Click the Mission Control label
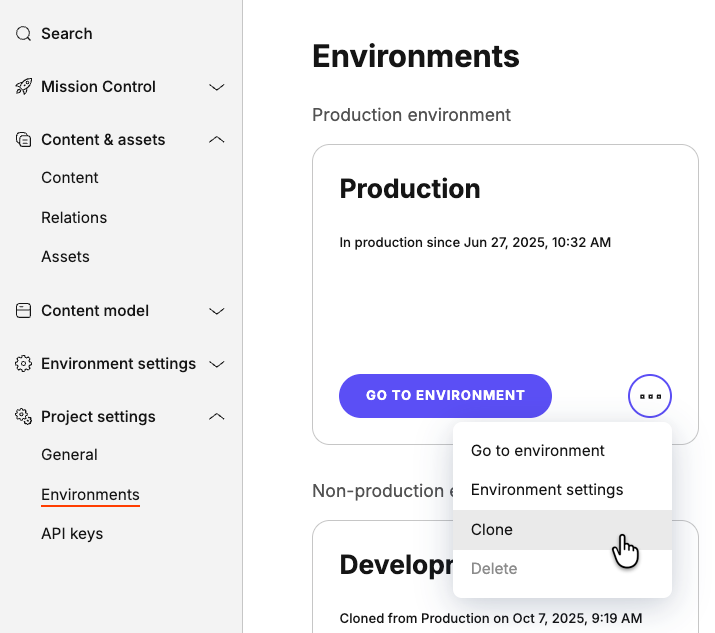715x633 pixels. (98, 87)
